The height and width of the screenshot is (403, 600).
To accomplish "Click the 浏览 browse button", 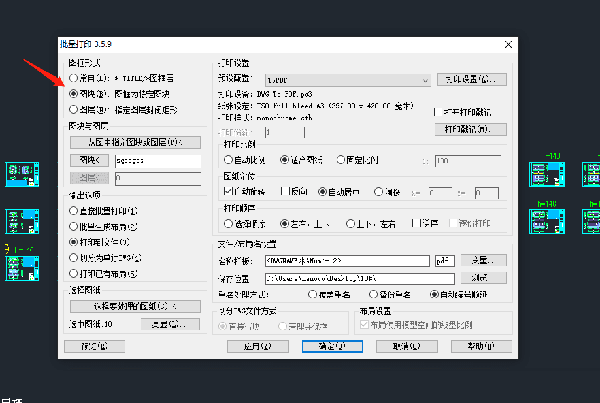I will click(x=484, y=278).
